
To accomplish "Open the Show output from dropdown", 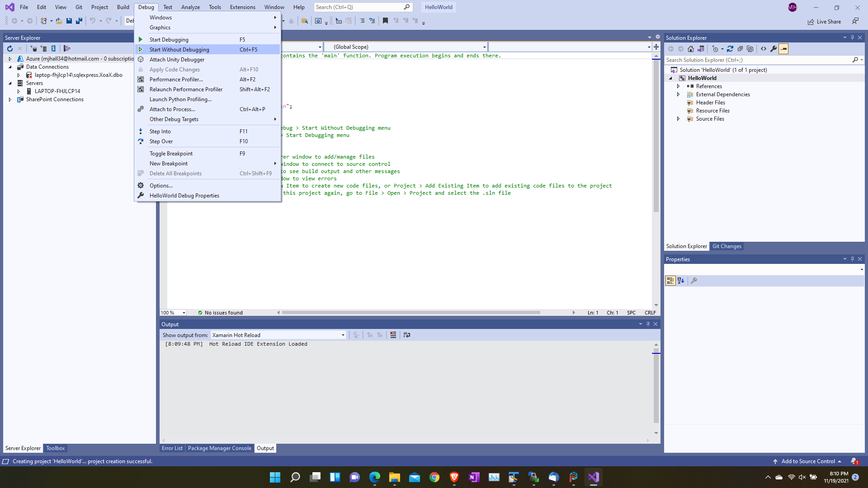I will point(342,335).
